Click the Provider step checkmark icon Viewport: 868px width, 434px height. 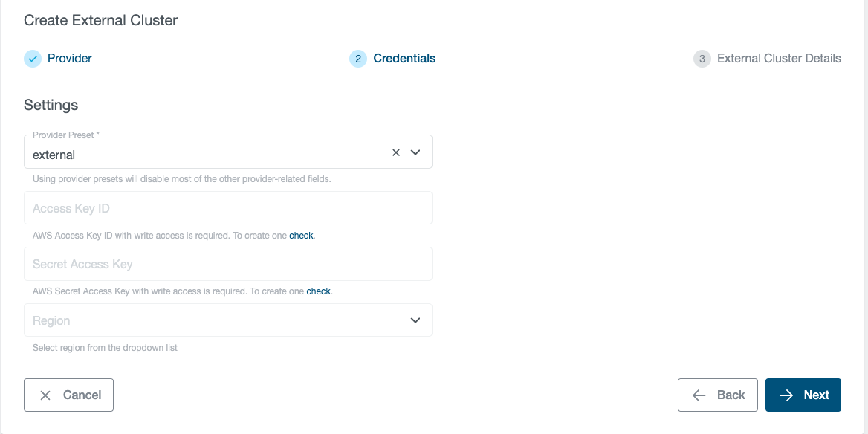(33, 59)
